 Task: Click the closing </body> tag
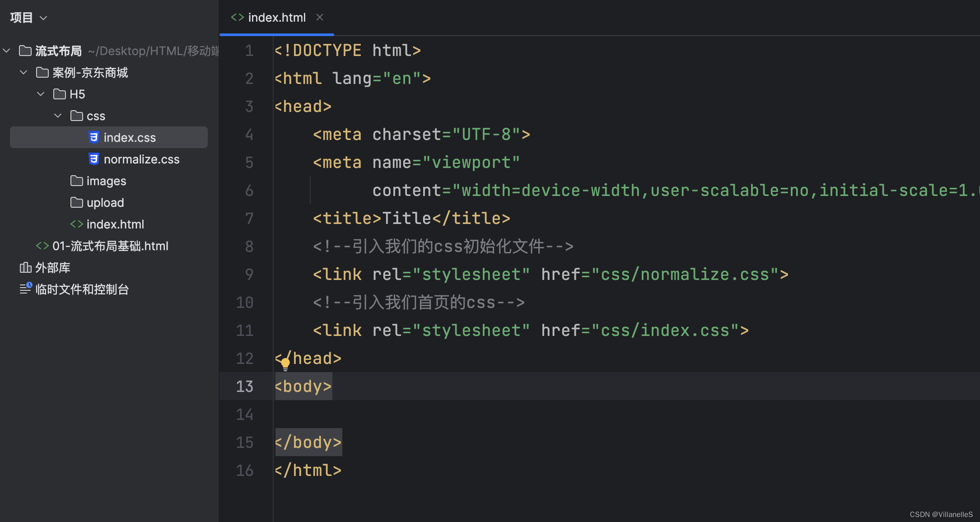308,442
